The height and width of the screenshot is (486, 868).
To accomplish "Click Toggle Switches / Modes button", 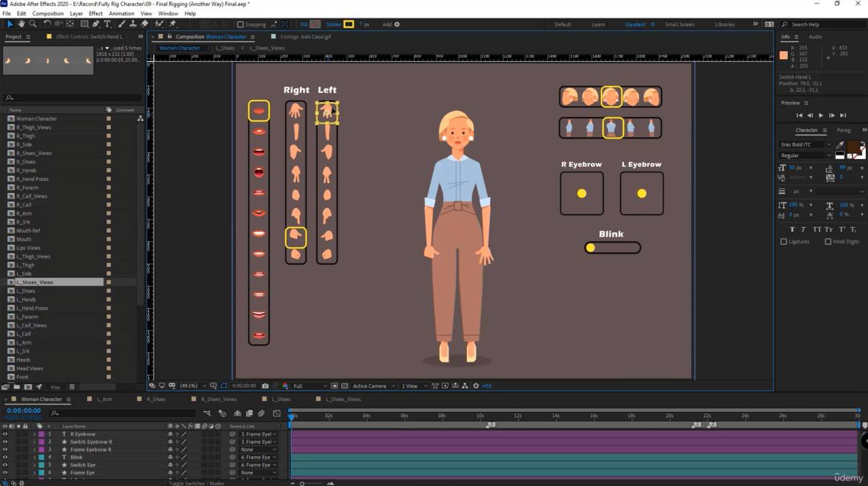I will point(196,483).
